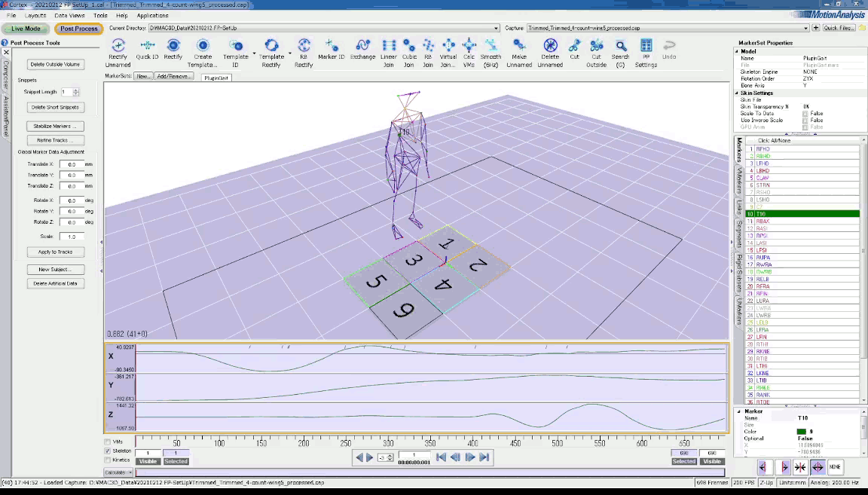Select the RBAK marker row
The image size is (868, 495).
click(802, 221)
